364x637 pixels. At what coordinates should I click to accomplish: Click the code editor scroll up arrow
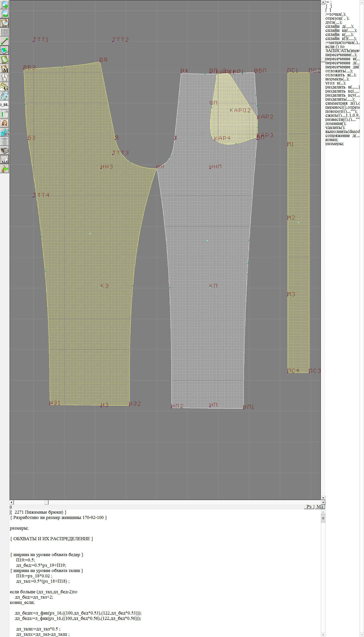(323, 512)
